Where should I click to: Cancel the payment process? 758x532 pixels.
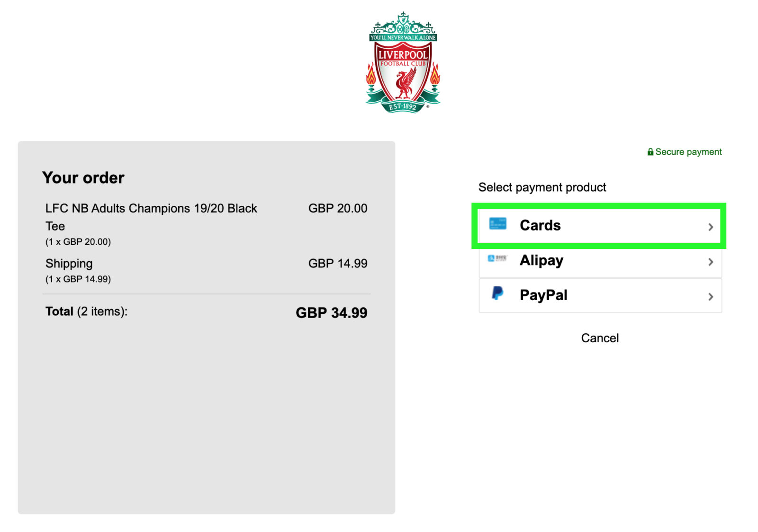[600, 338]
